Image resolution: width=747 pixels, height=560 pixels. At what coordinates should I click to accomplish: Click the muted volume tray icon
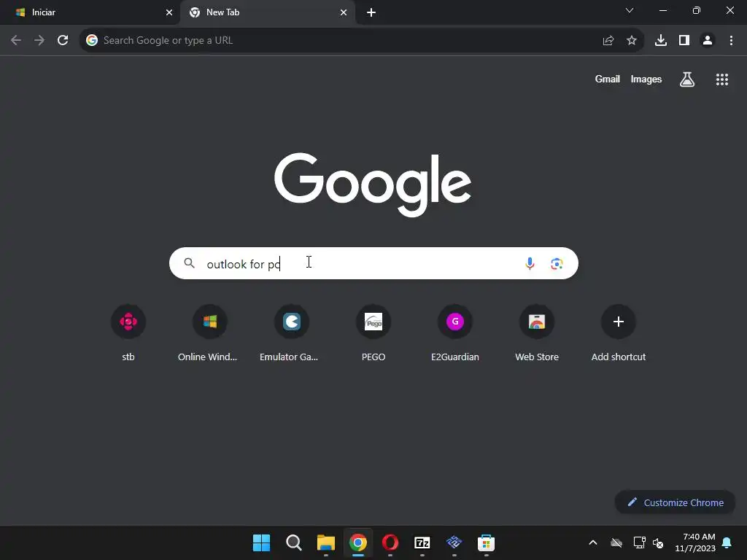(658, 542)
